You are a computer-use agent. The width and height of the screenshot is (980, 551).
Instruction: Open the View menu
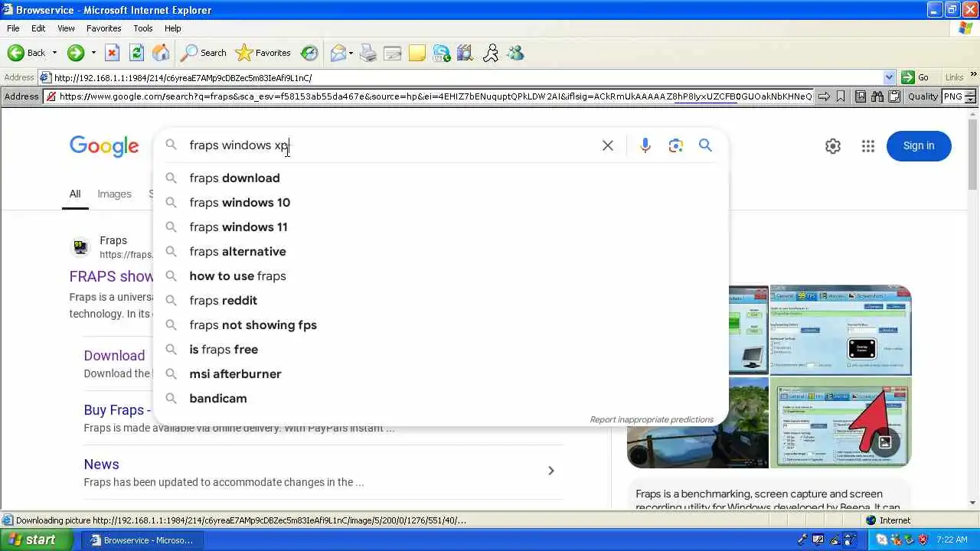click(x=66, y=28)
